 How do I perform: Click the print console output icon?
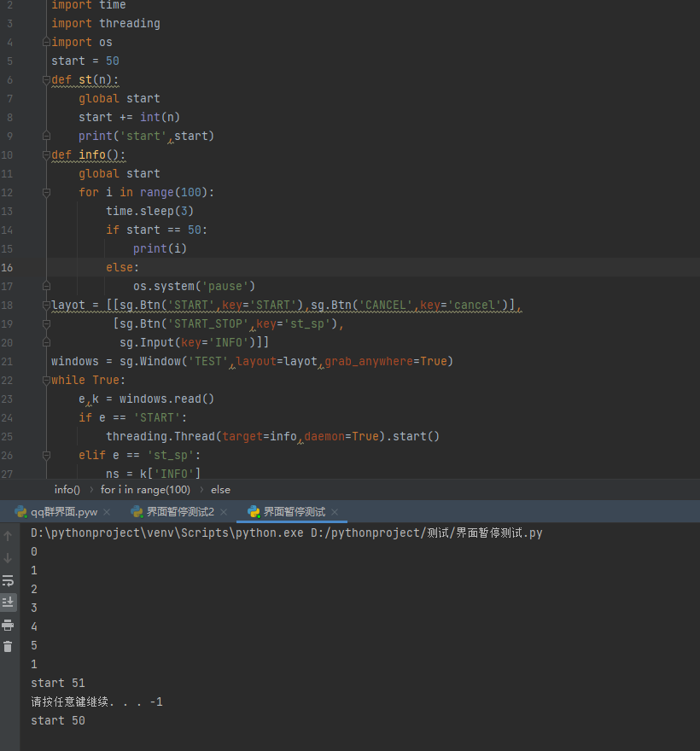click(8, 625)
